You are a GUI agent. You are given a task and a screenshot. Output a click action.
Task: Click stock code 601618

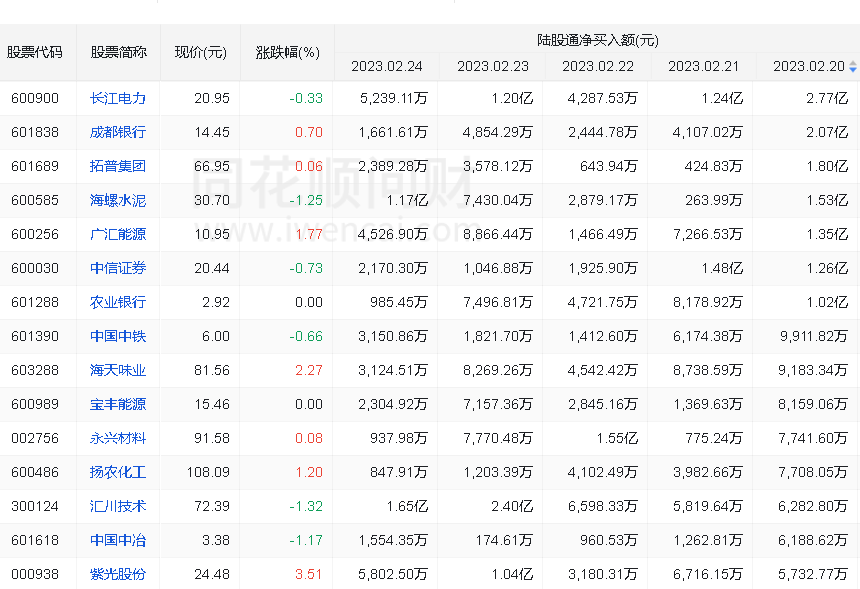coord(35,540)
